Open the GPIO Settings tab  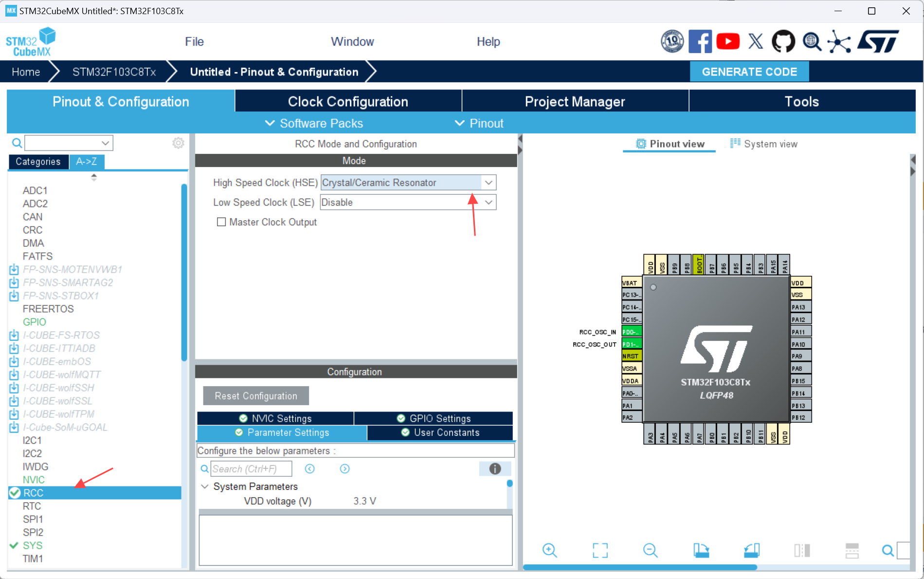pyautogui.click(x=434, y=418)
